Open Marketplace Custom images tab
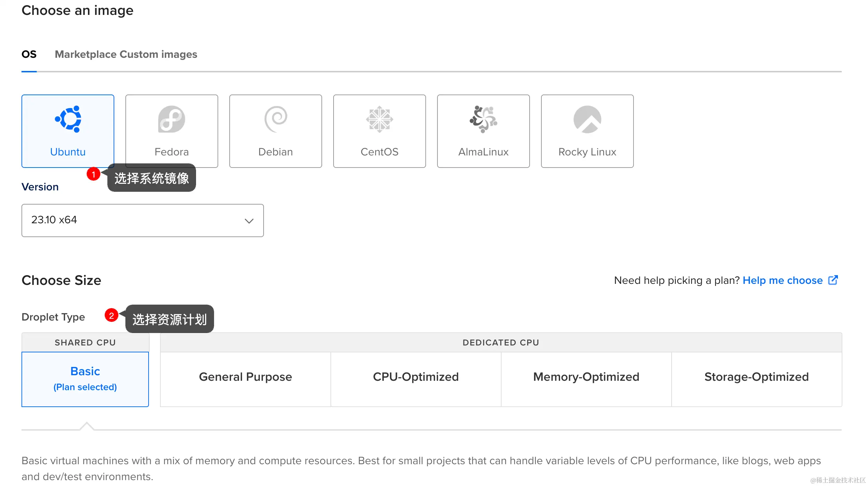Image resolution: width=868 pixels, height=486 pixels. click(126, 54)
